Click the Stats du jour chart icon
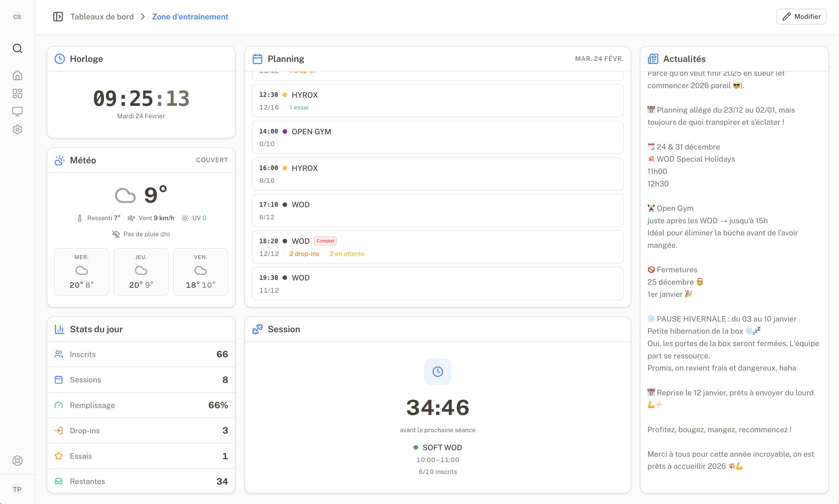The height and width of the screenshot is (504, 839). coord(59,329)
